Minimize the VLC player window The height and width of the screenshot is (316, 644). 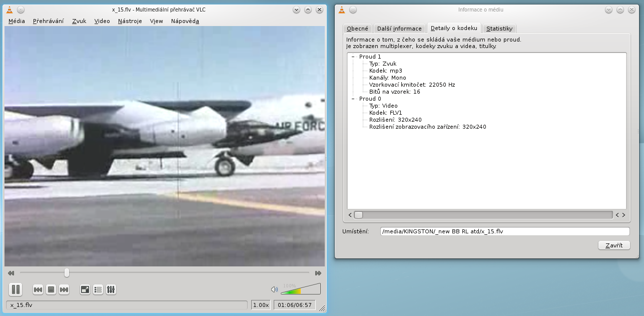click(x=297, y=10)
